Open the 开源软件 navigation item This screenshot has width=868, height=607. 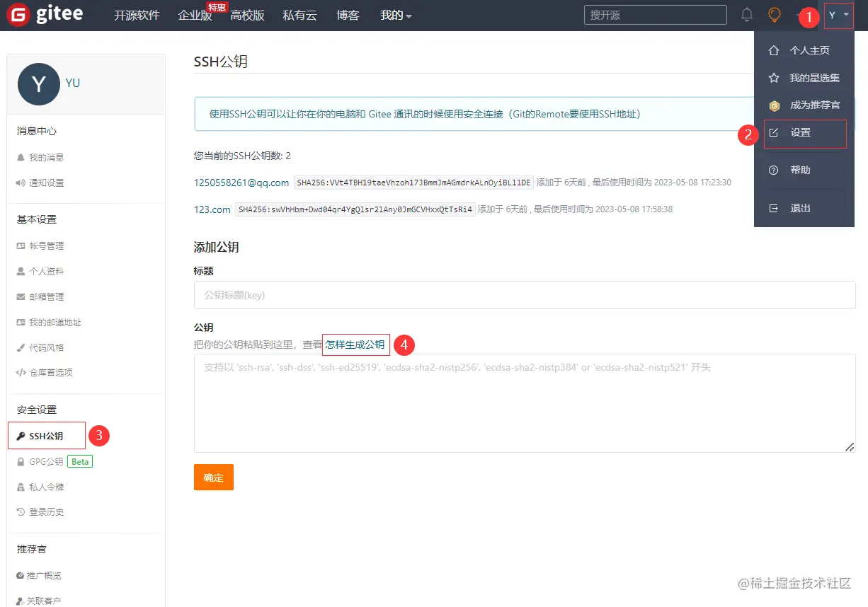click(137, 14)
